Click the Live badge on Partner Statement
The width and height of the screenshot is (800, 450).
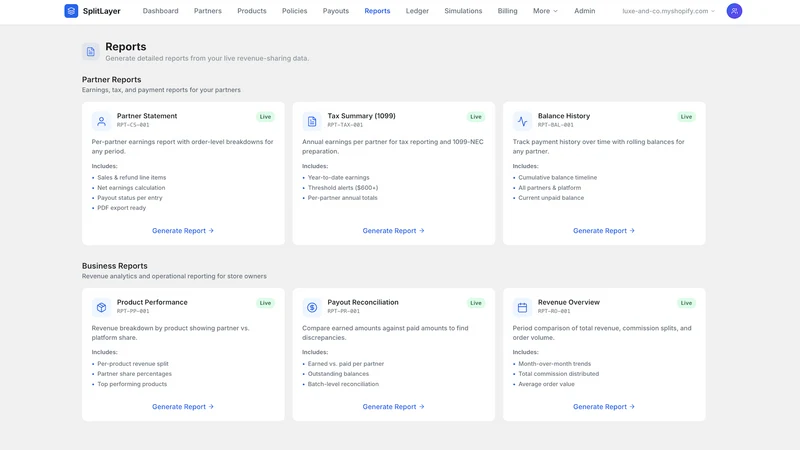[265, 117]
